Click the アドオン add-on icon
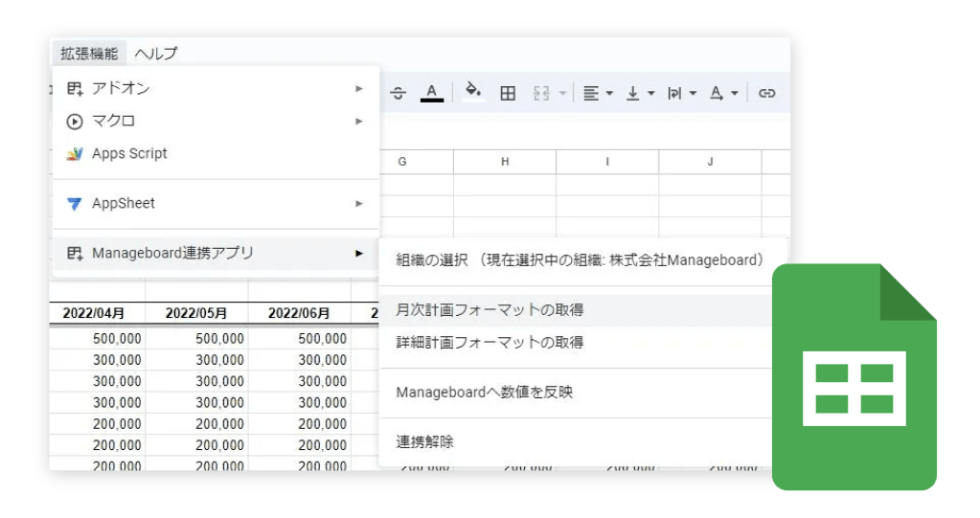 [x=75, y=89]
